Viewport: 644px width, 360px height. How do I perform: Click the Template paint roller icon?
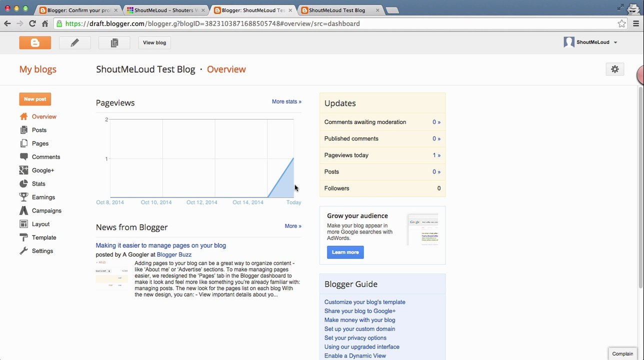[x=23, y=238]
